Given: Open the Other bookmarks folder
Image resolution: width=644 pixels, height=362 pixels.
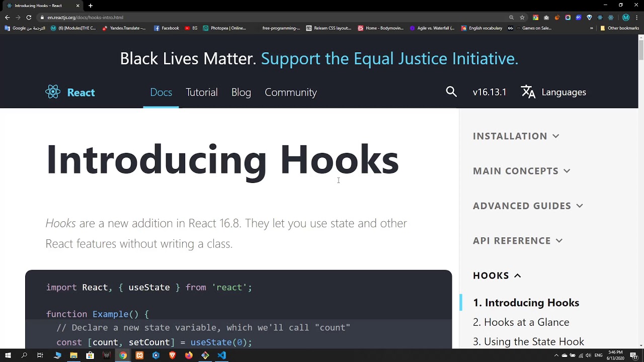Looking at the screenshot, I should pyautogui.click(x=619, y=28).
